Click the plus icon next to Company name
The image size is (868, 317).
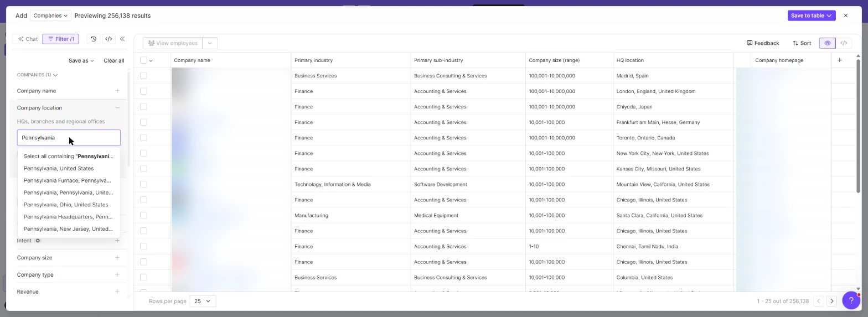[x=117, y=91]
